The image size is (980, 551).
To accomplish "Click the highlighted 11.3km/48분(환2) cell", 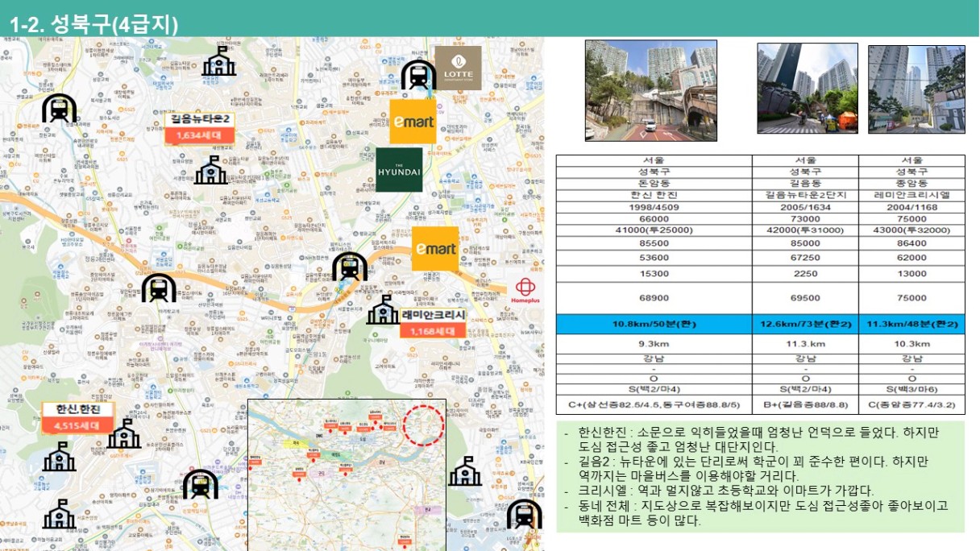I will [x=911, y=324].
